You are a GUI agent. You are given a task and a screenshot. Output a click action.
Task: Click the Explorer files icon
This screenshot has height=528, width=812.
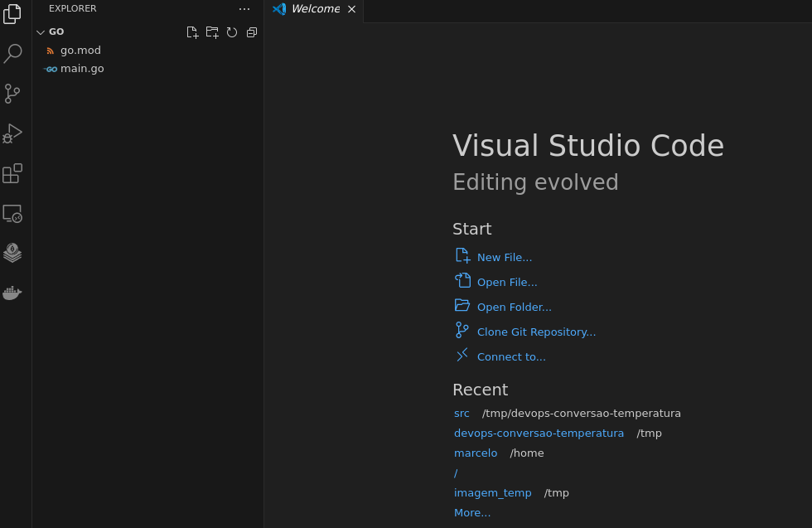[x=12, y=14]
